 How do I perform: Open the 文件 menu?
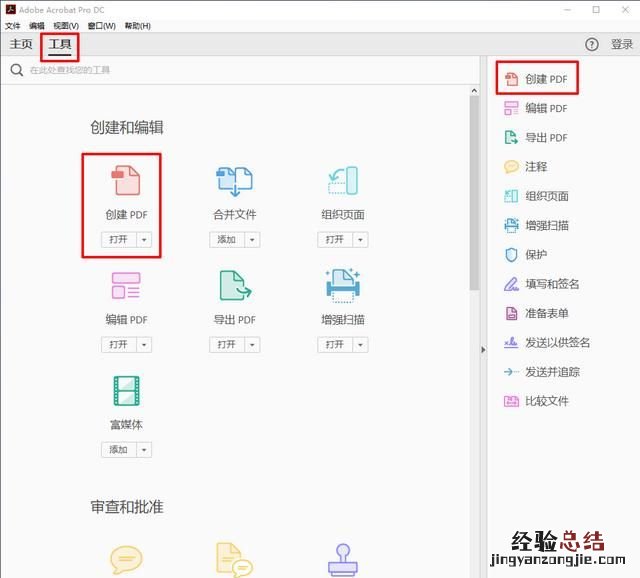tap(12, 26)
